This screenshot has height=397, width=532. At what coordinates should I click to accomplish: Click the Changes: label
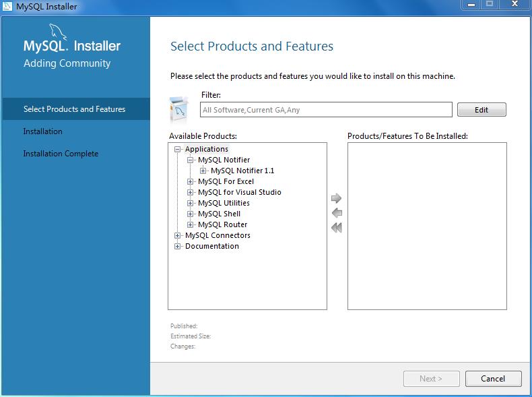(x=183, y=346)
